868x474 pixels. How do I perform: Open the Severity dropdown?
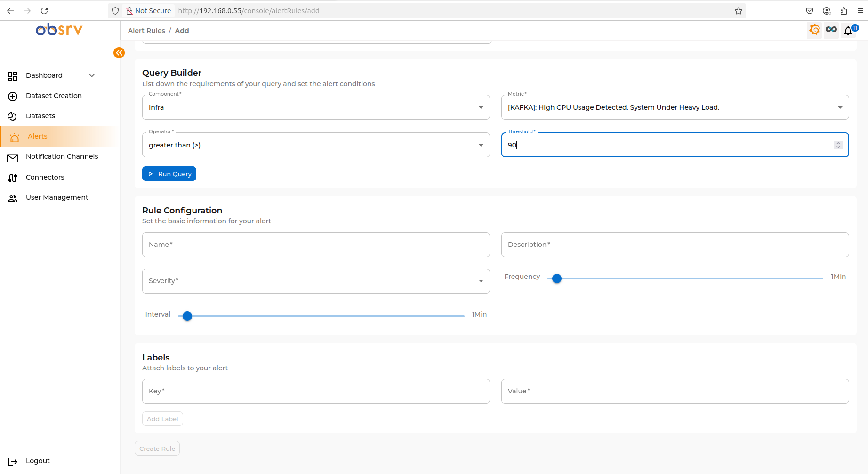[316, 281]
